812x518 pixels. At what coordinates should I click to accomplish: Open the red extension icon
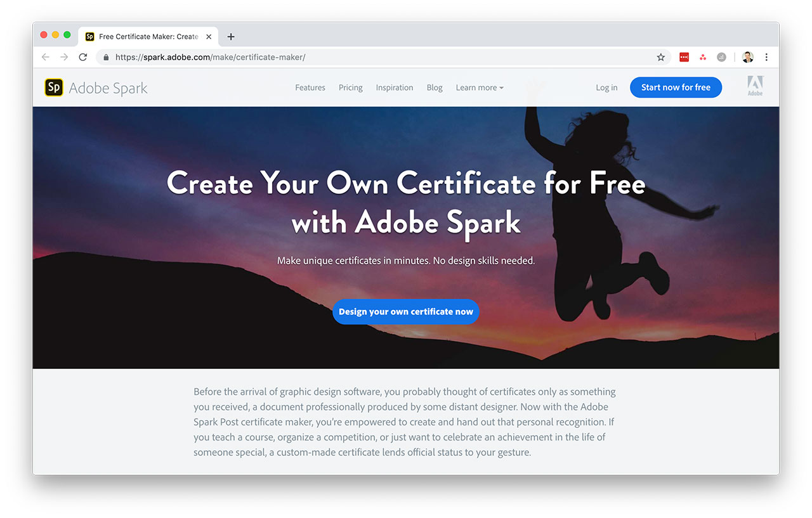pos(684,57)
